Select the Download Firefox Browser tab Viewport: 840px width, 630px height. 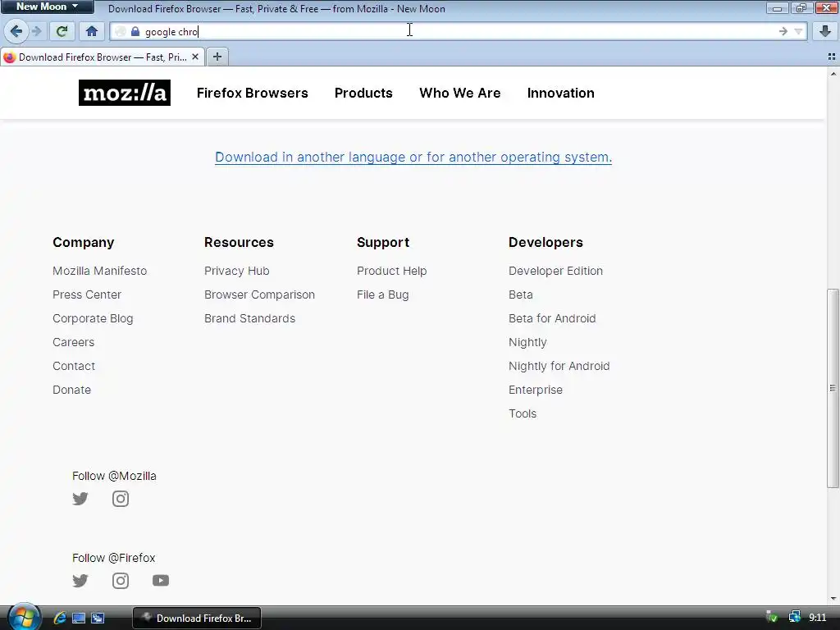point(102,57)
